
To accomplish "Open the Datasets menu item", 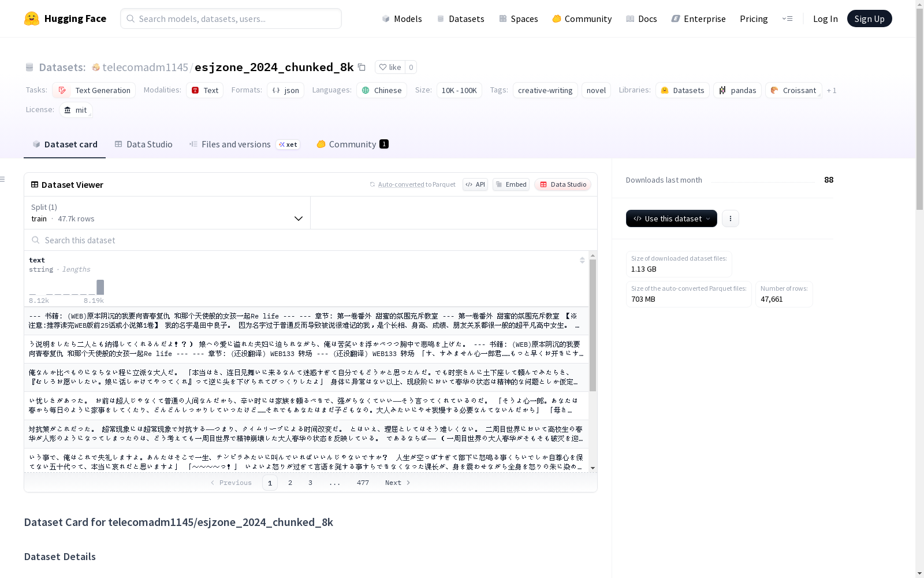I will (x=460, y=18).
